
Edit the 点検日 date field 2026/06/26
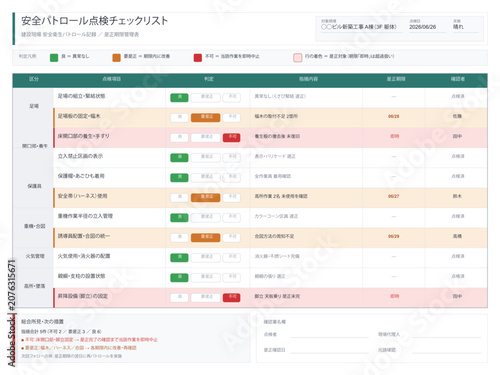point(428,27)
